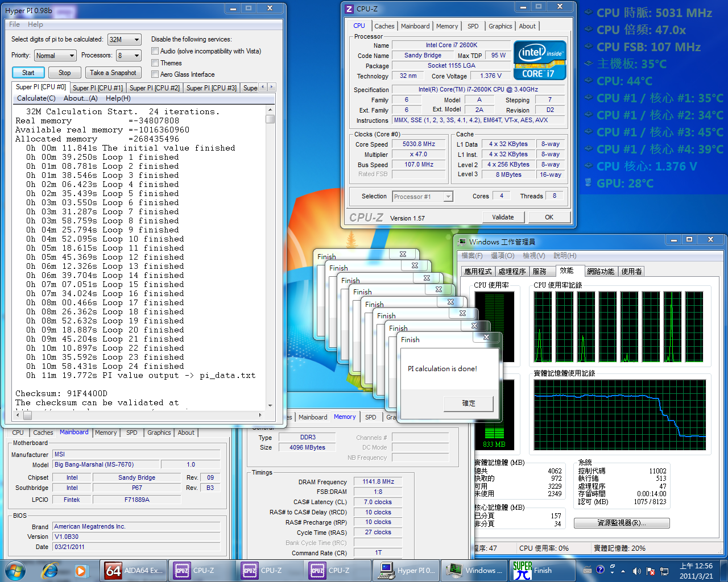Open the Windows Start orb

coord(15,570)
